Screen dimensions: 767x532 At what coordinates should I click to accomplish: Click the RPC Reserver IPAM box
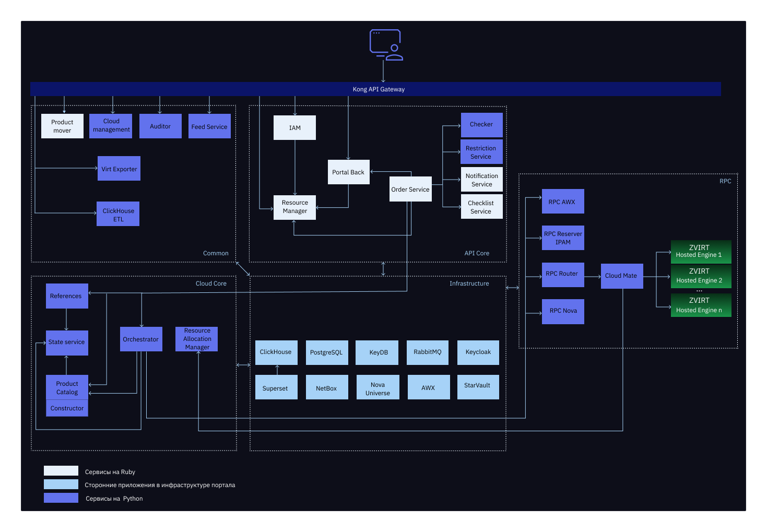tap(563, 238)
